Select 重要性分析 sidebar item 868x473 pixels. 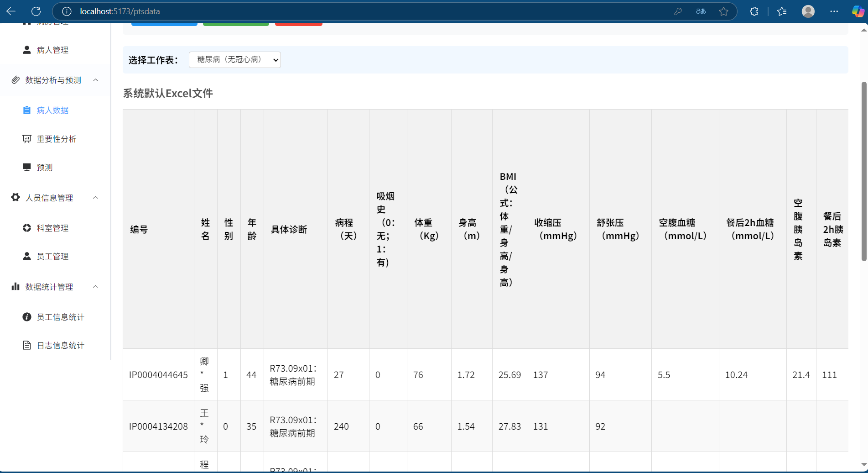56,139
